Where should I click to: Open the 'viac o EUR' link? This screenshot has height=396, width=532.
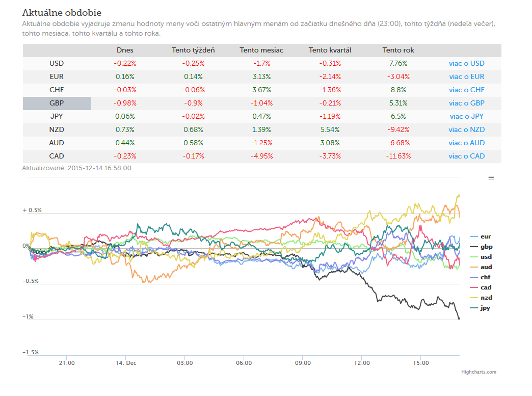tap(466, 76)
